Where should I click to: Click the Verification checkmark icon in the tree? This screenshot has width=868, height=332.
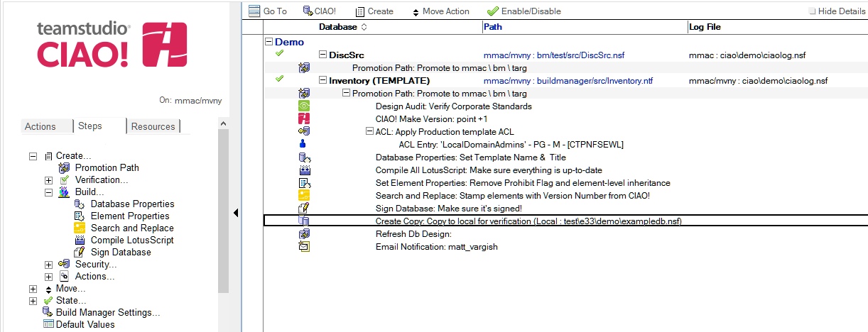click(64, 180)
